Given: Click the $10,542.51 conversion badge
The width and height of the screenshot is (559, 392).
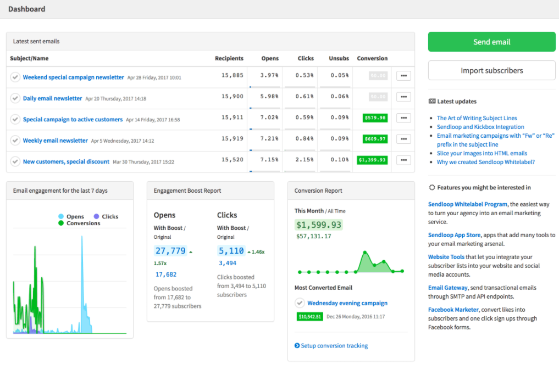Looking at the screenshot, I should (310, 317).
